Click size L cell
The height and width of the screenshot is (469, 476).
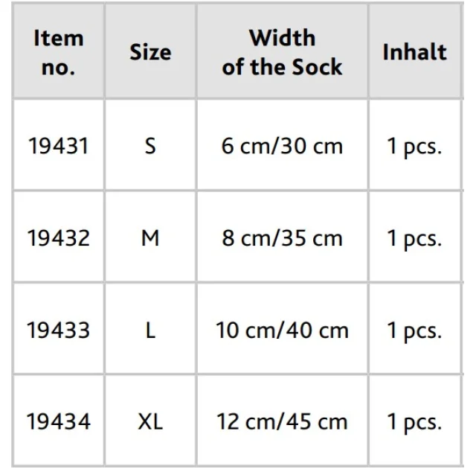click(150, 331)
